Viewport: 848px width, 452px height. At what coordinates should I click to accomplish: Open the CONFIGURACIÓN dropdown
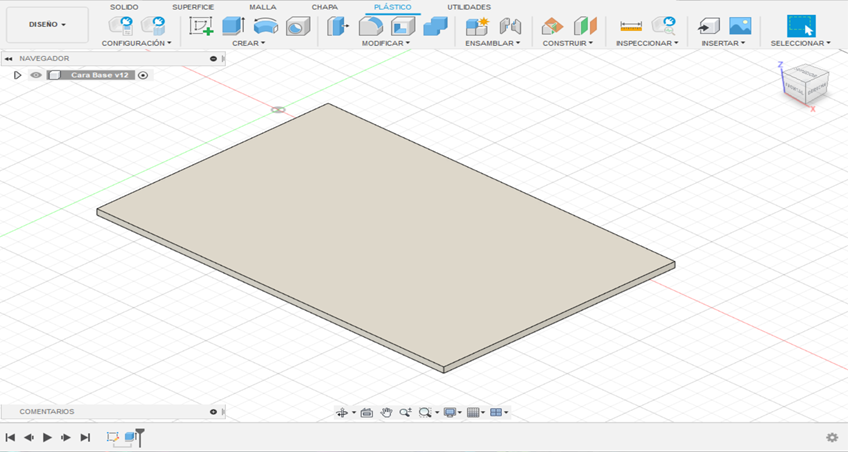pyautogui.click(x=136, y=43)
